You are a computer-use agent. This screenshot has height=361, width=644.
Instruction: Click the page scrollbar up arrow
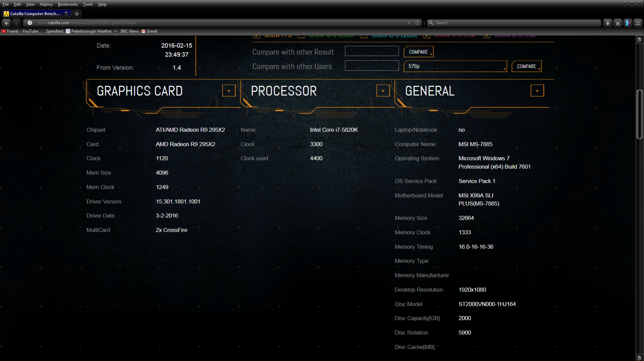click(x=639, y=40)
